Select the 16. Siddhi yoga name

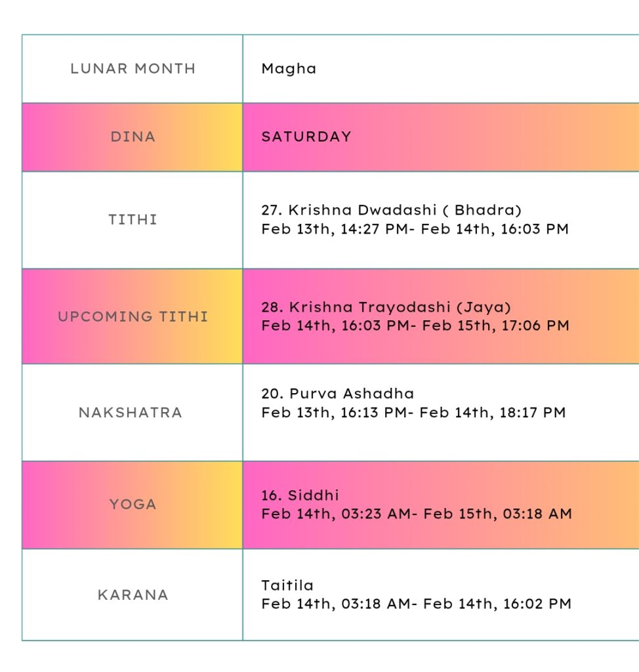[300, 495]
